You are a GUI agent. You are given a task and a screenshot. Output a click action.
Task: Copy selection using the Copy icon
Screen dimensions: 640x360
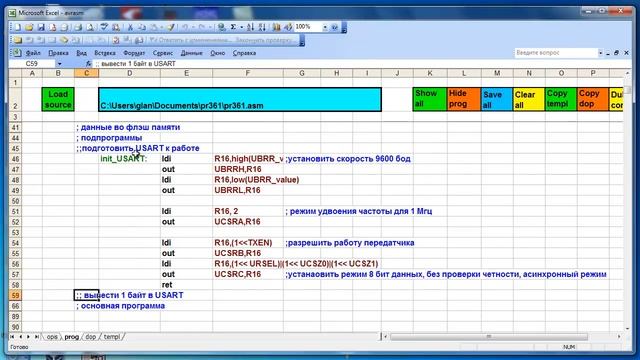coord(142,27)
